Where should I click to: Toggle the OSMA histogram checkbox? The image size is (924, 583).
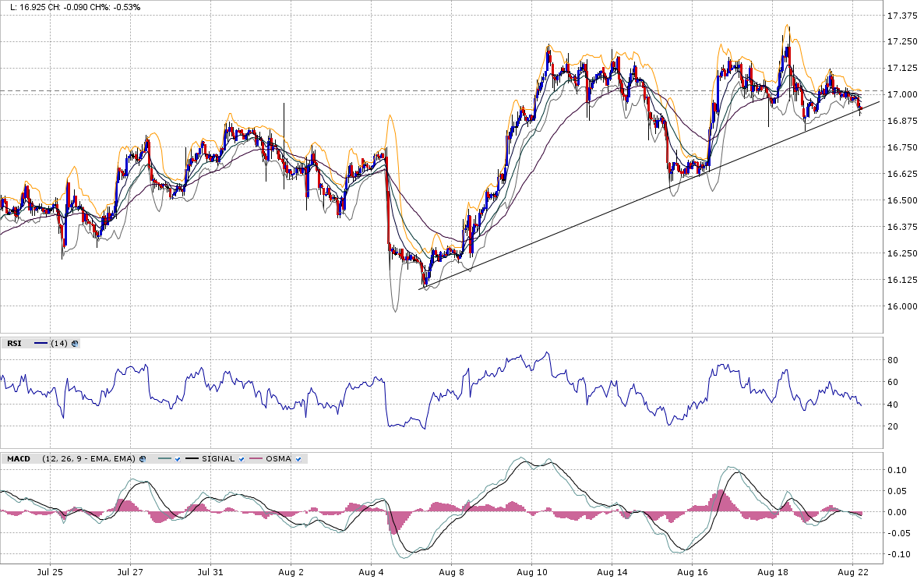pos(298,458)
